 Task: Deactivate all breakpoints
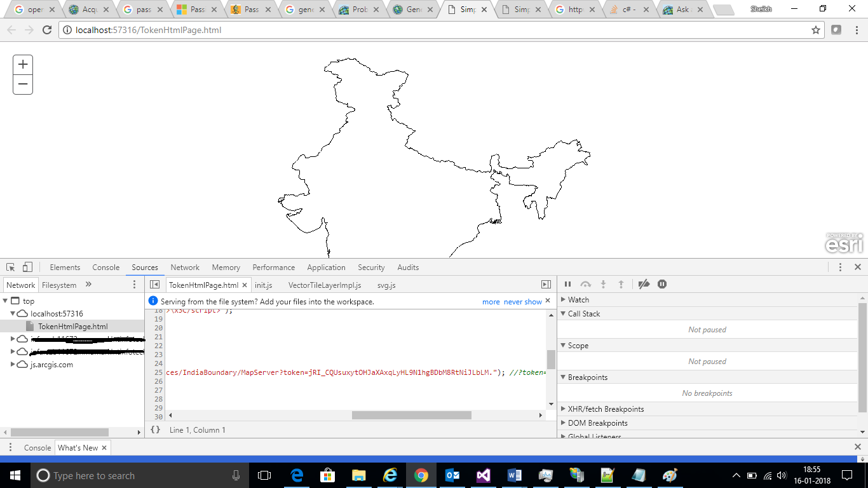pyautogui.click(x=644, y=284)
